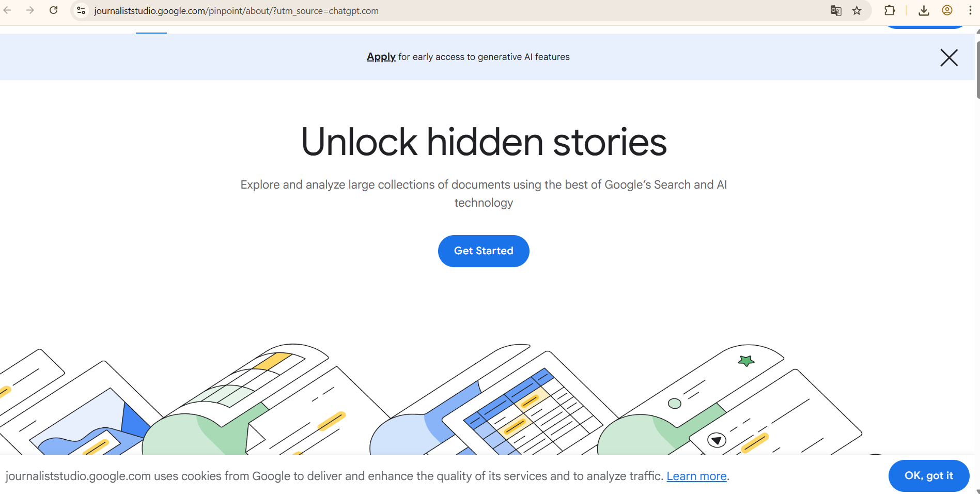The width and height of the screenshot is (980, 494).
Task: Open the Chrome three-dot menu
Action: (970, 10)
